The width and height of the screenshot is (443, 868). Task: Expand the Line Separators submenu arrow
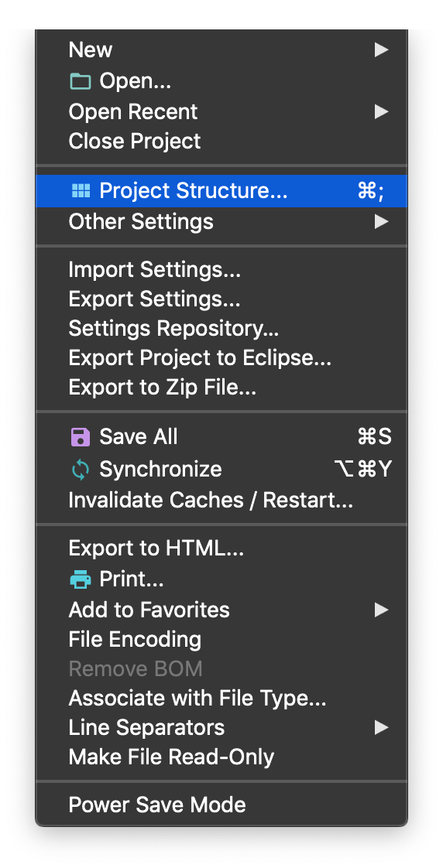(x=381, y=728)
